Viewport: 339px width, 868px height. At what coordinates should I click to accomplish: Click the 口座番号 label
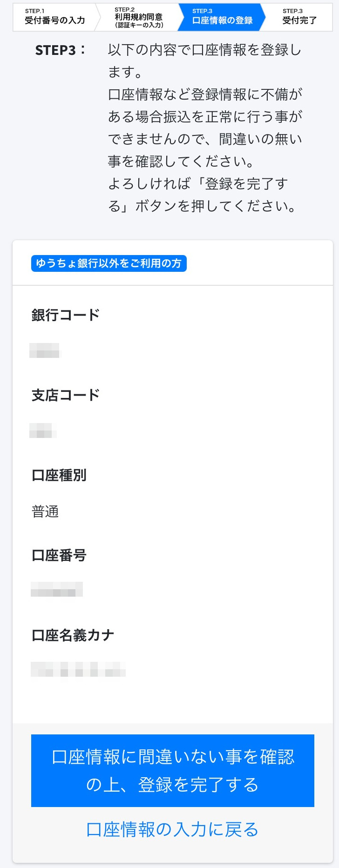59,555
